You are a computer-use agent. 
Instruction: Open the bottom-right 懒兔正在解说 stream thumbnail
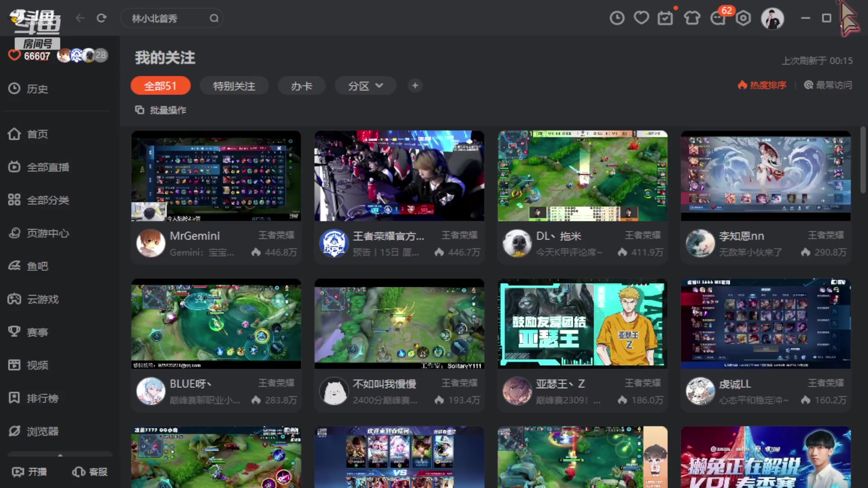766,457
